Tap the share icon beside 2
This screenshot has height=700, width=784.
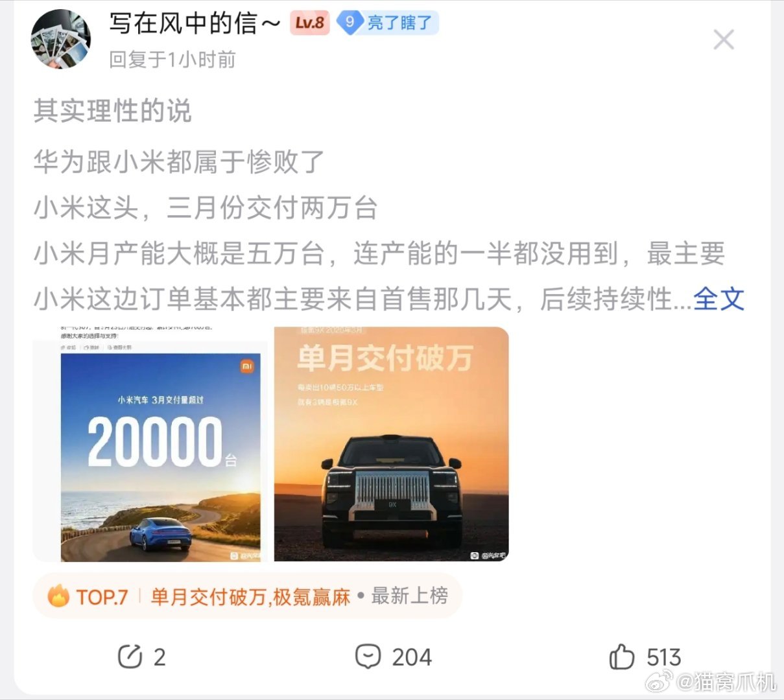130,657
